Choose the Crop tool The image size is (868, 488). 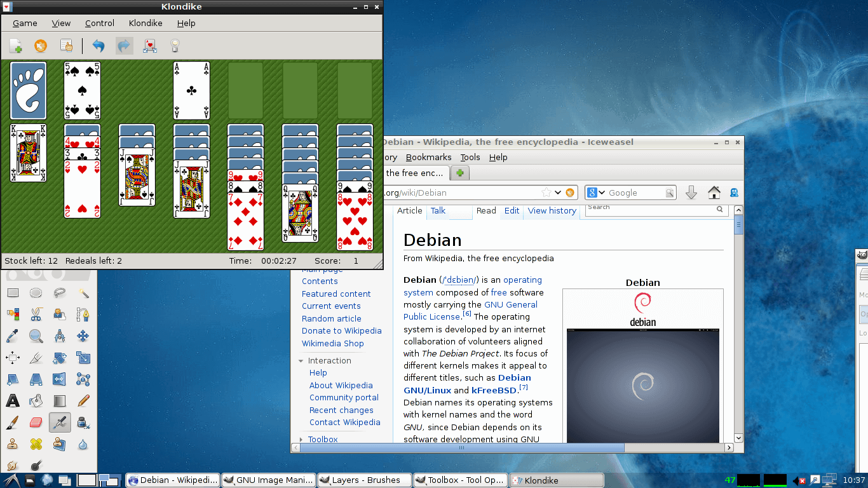pyautogui.click(x=36, y=357)
